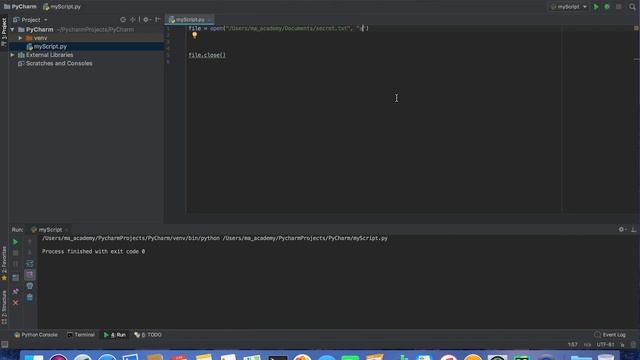Expand External Libraries node
The width and height of the screenshot is (640, 360).
[13, 55]
